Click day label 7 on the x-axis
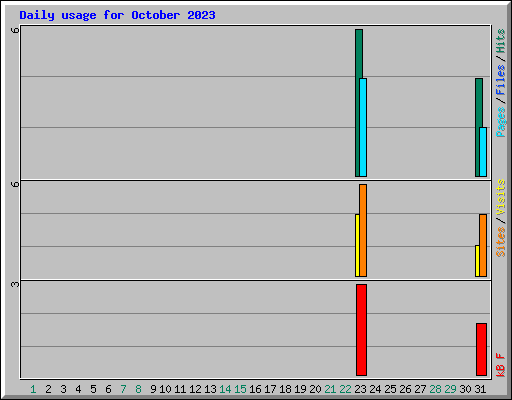512x400 pixels. tap(123, 389)
